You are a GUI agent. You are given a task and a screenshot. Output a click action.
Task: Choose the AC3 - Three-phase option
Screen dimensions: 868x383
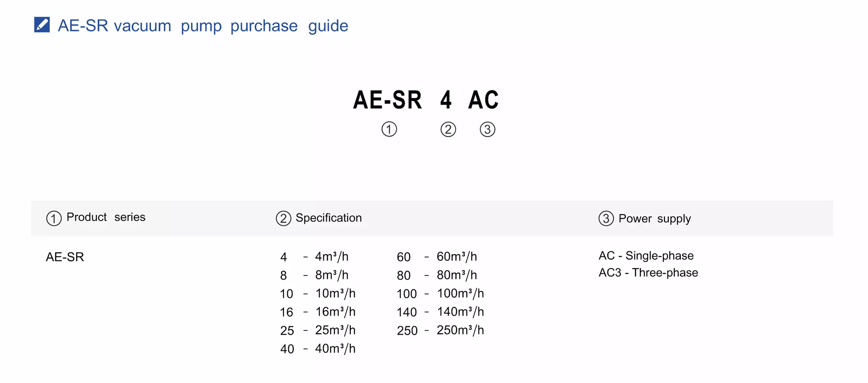point(648,273)
